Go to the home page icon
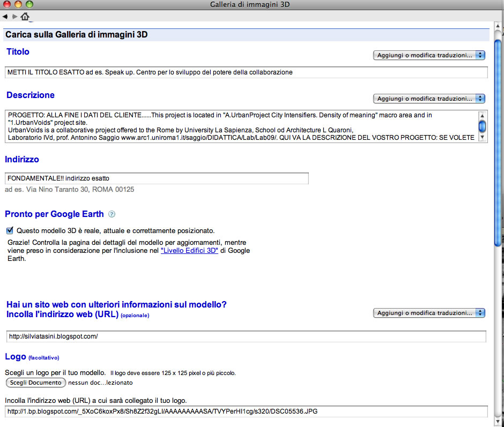Screen dimensions: 504x427 [25, 17]
